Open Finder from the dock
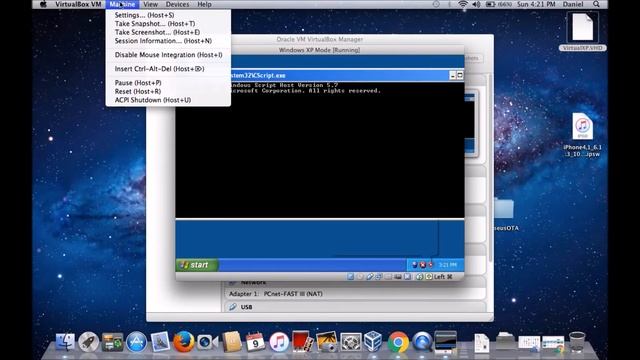 pyautogui.click(x=65, y=342)
